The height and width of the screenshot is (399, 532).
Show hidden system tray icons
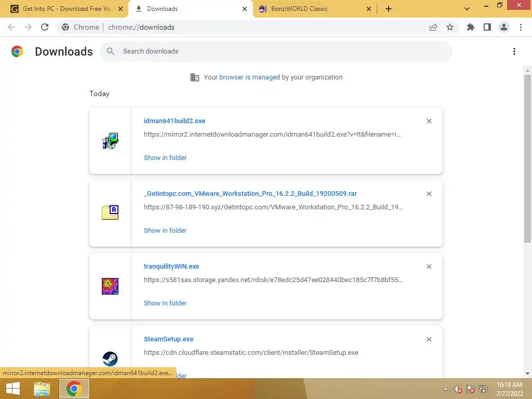(445, 389)
